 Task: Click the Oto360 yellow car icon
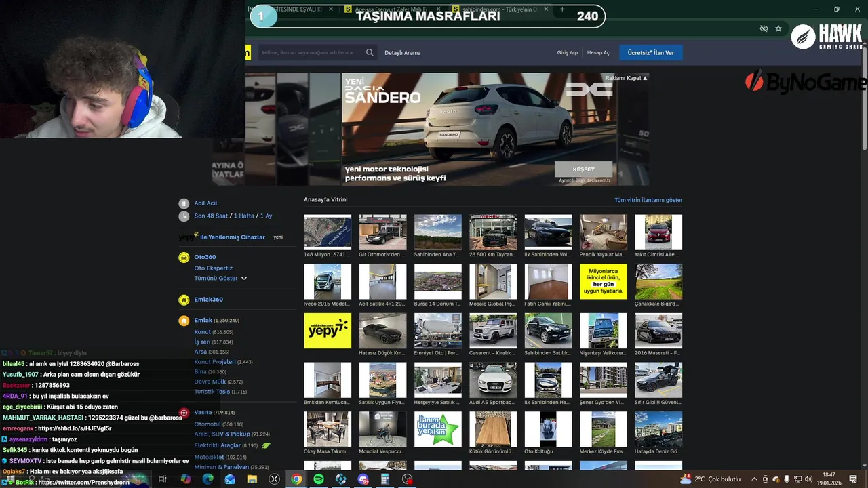[x=184, y=258]
